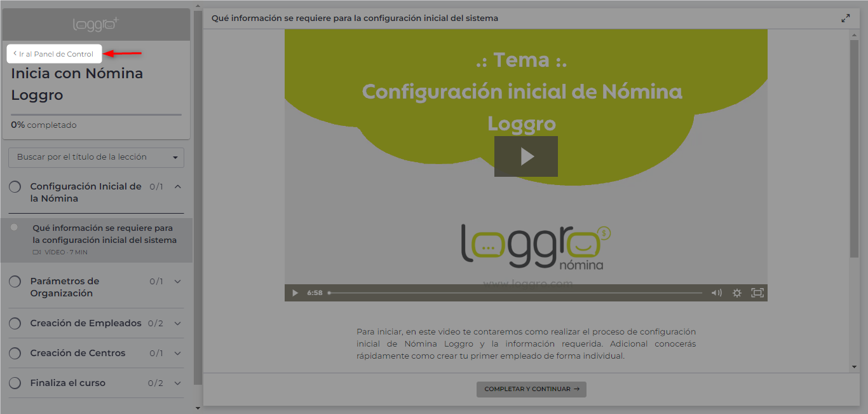
Task: Enter video fullscreen mode
Action: (757, 293)
